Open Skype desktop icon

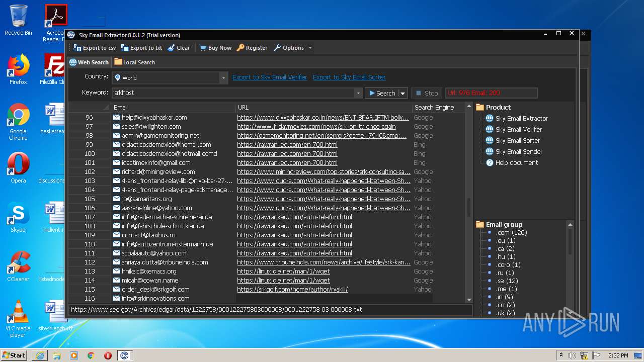pyautogui.click(x=18, y=217)
